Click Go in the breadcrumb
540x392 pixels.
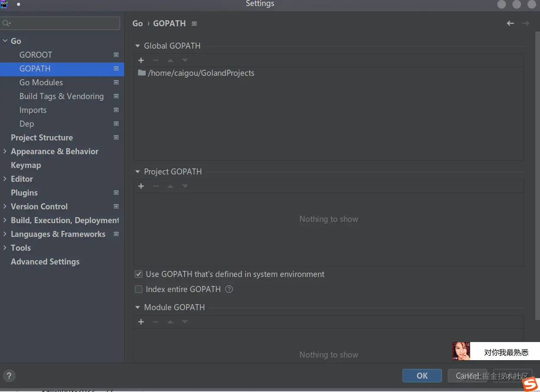click(x=138, y=23)
